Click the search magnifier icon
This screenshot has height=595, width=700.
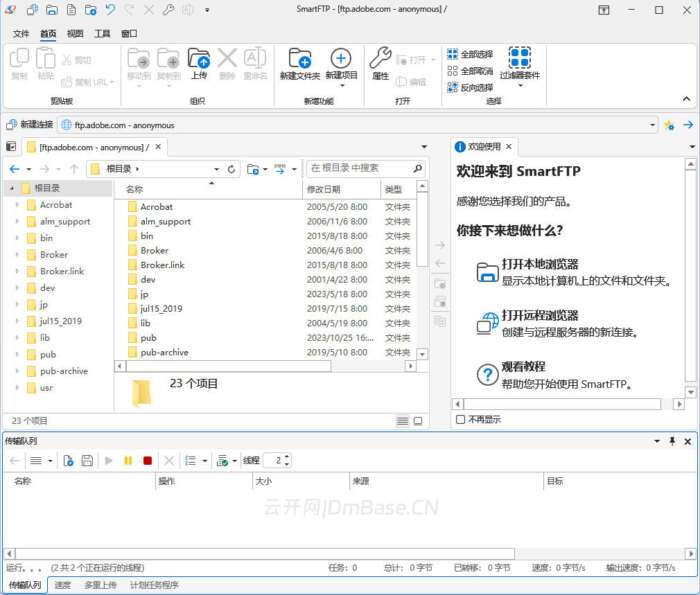[417, 168]
